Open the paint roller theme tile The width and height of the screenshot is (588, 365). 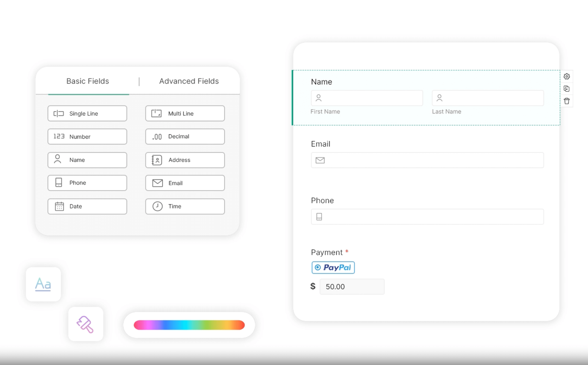click(x=86, y=324)
